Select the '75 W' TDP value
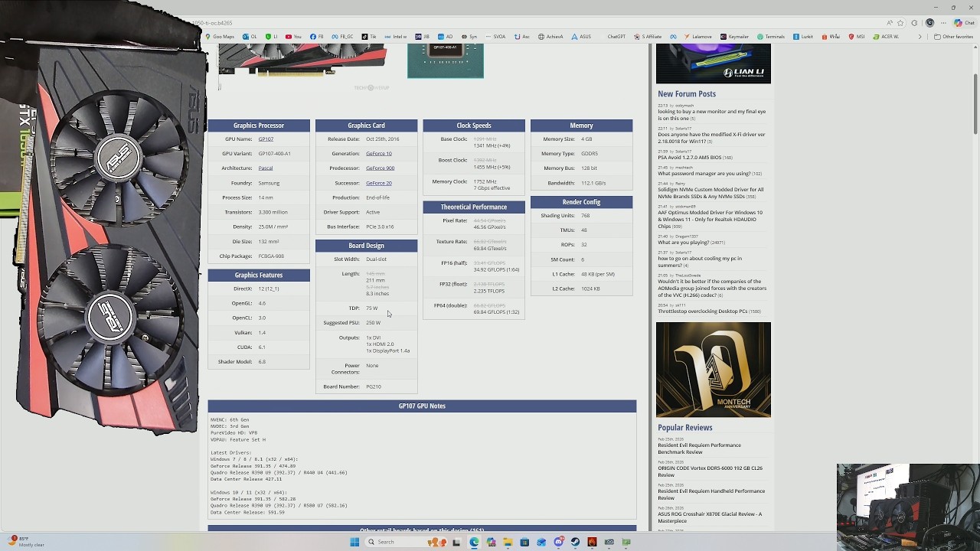Screen dimensions: 980x551 pyautogui.click(x=371, y=308)
